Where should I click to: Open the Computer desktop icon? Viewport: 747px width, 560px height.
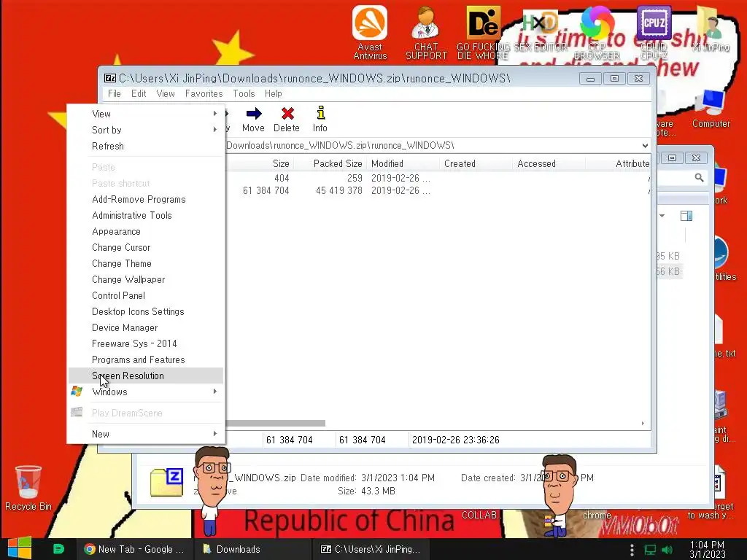point(711,109)
